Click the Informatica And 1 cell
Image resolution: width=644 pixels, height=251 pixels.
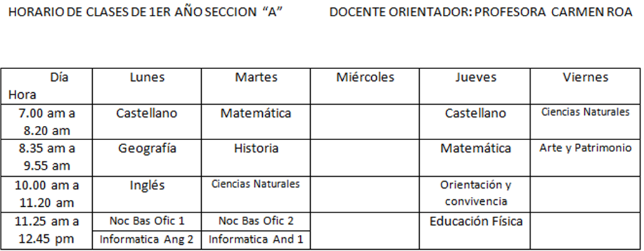coord(256,240)
